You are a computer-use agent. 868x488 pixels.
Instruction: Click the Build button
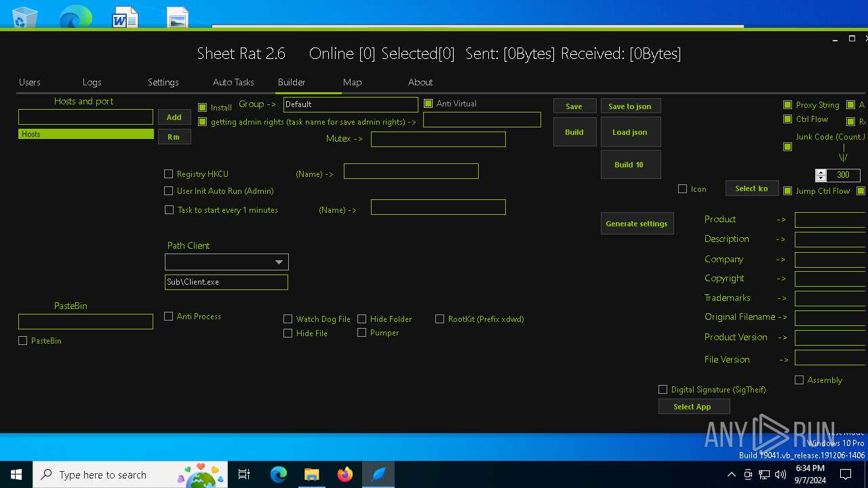tap(574, 132)
